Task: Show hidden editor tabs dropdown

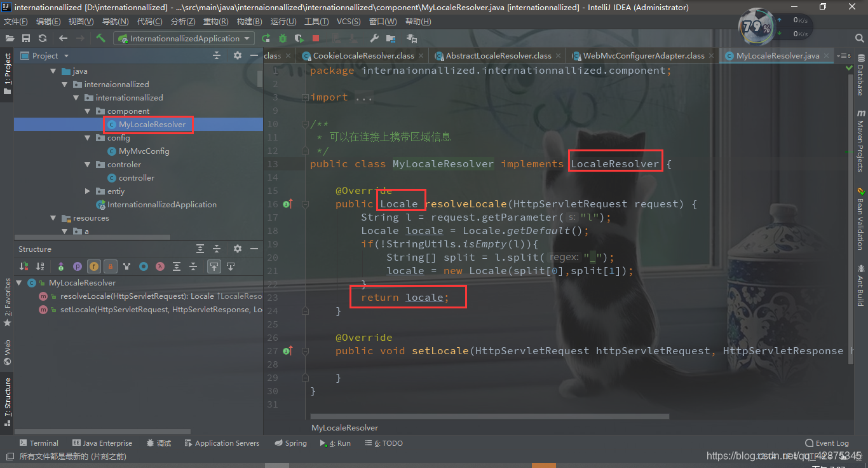Action: pos(844,56)
